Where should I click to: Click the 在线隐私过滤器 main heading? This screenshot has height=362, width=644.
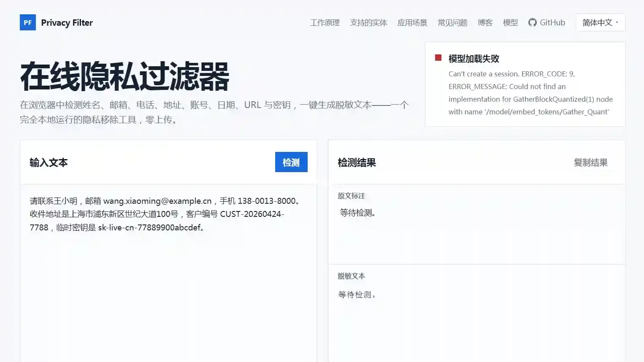(x=124, y=77)
